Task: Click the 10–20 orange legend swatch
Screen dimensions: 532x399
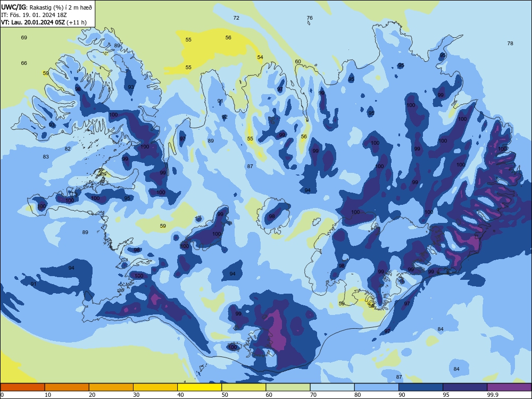Action: pyautogui.click(x=67, y=387)
